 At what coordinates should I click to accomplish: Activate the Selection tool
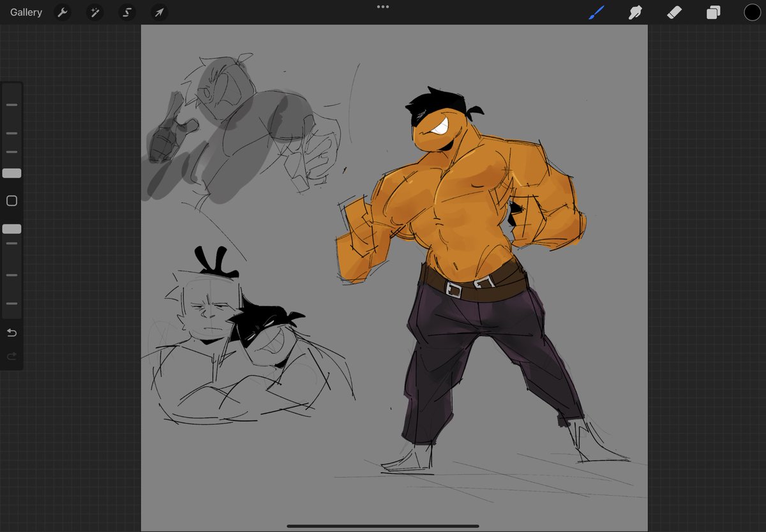click(127, 12)
